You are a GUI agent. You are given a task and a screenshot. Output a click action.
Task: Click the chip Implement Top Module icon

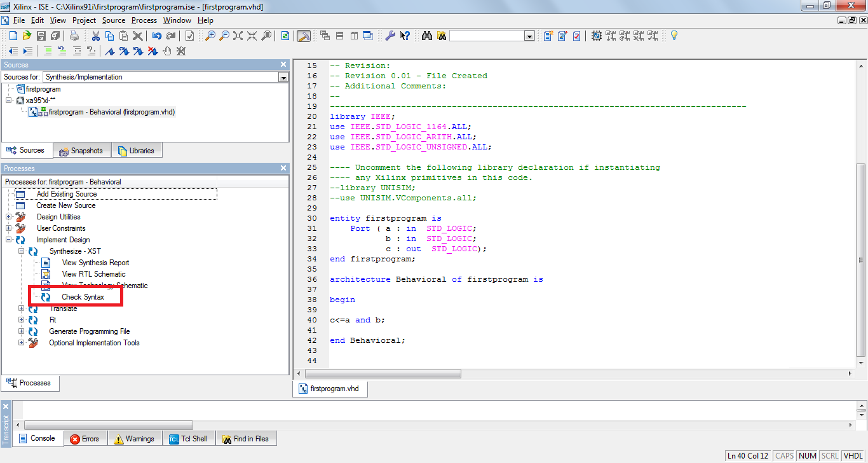(597, 36)
